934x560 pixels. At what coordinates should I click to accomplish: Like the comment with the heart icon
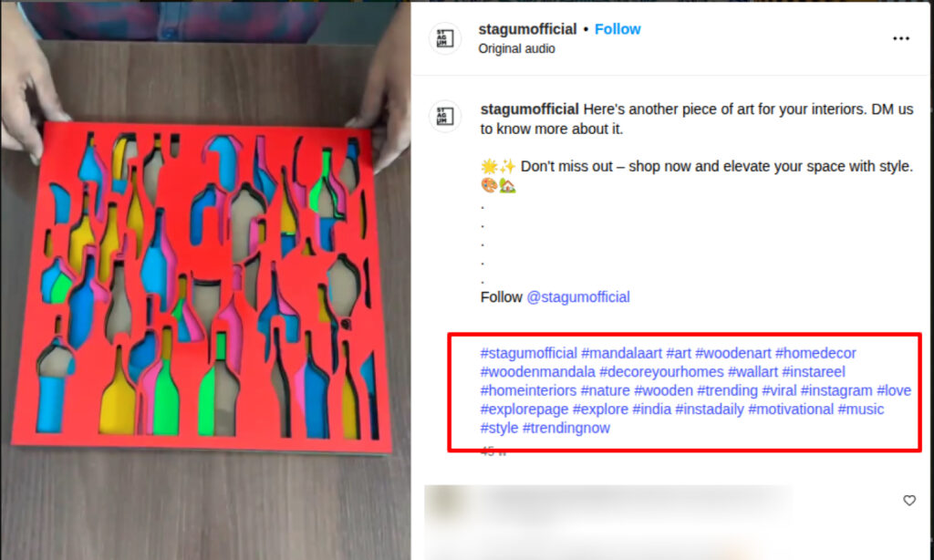pos(909,501)
